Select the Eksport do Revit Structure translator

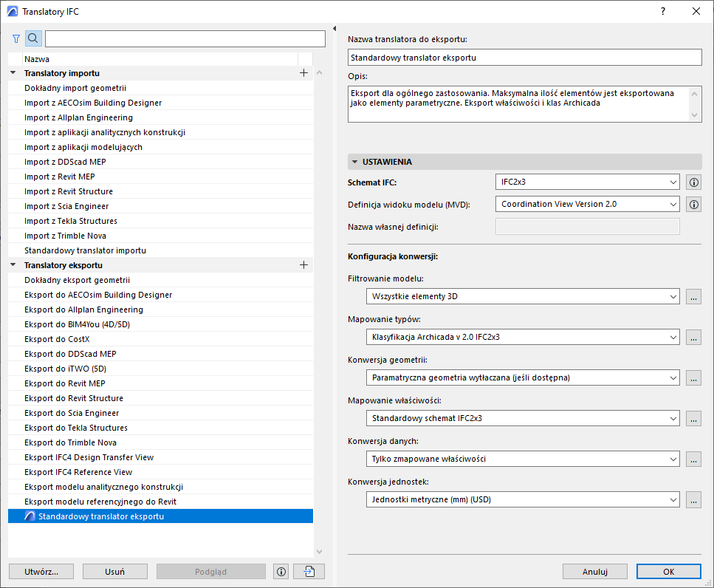(111, 397)
